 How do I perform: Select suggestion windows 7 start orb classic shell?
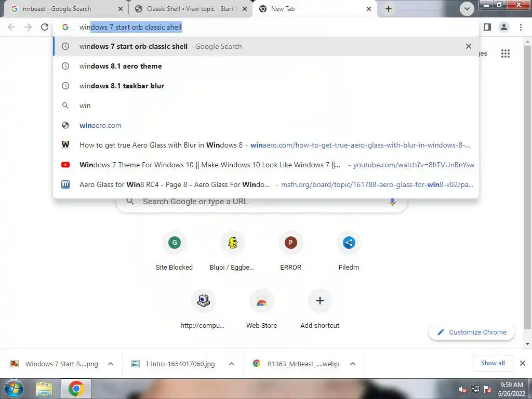point(266,46)
